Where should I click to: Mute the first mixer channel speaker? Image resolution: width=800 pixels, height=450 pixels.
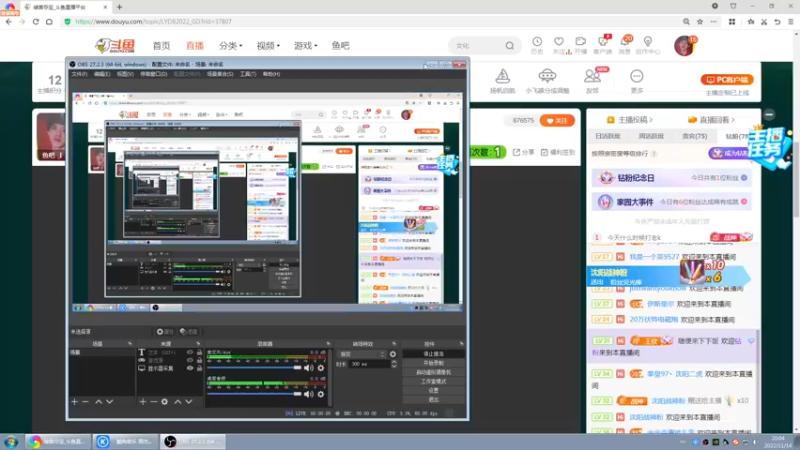click(x=309, y=368)
